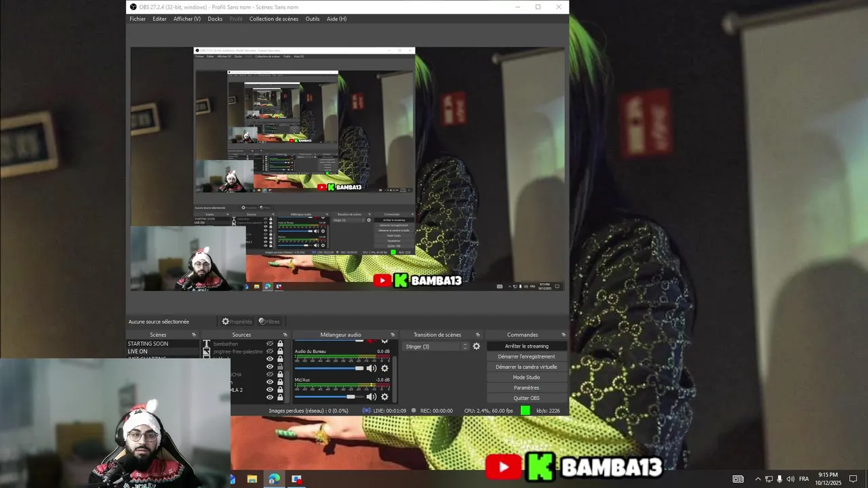Open the Editer menu
This screenshot has width=868, height=488.
pyautogui.click(x=159, y=19)
